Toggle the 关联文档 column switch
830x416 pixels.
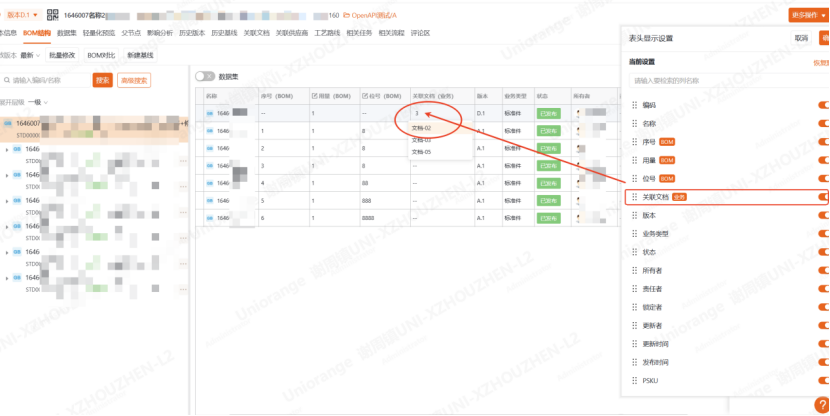pos(823,197)
